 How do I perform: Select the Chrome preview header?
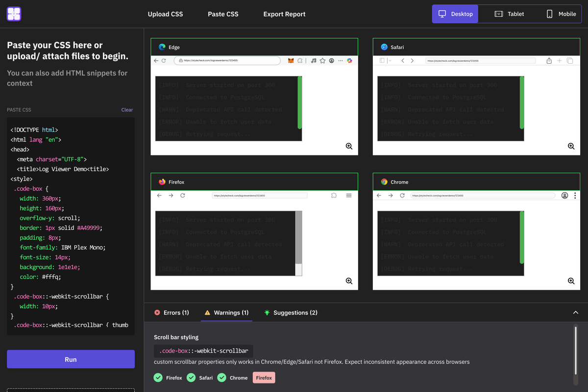click(x=476, y=182)
